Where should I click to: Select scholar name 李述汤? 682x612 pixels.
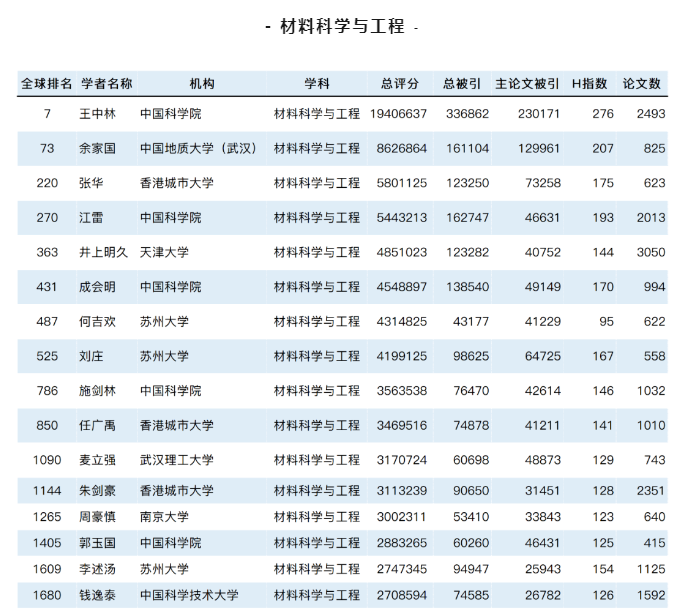[x=97, y=569]
